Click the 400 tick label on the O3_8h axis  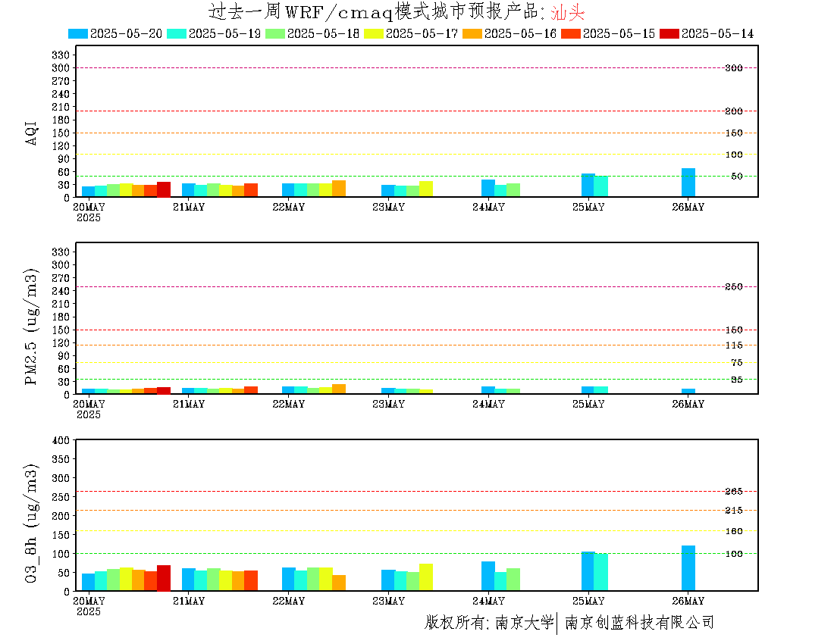coord(61,440)
